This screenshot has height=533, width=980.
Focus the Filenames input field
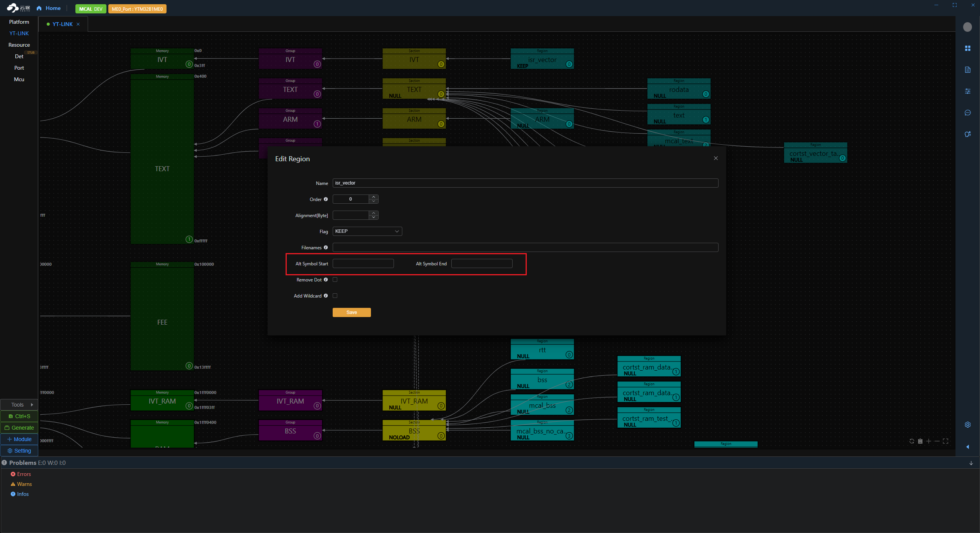pos(525,247)
